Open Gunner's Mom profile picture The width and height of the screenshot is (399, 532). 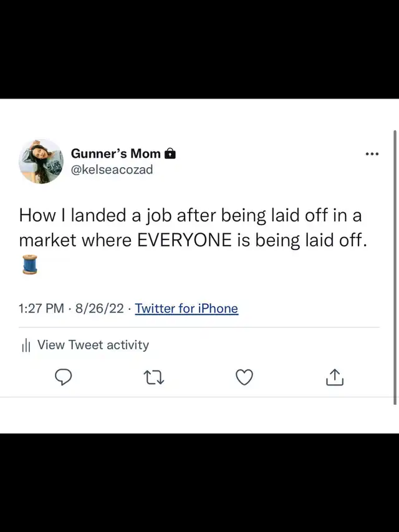(x=41, y=161)
